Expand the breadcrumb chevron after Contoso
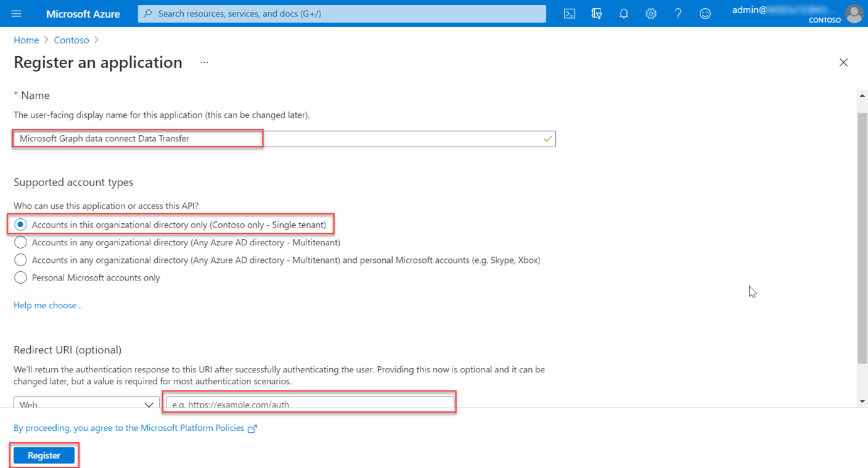This screenshot has width=868, height=468. point(96,40)
